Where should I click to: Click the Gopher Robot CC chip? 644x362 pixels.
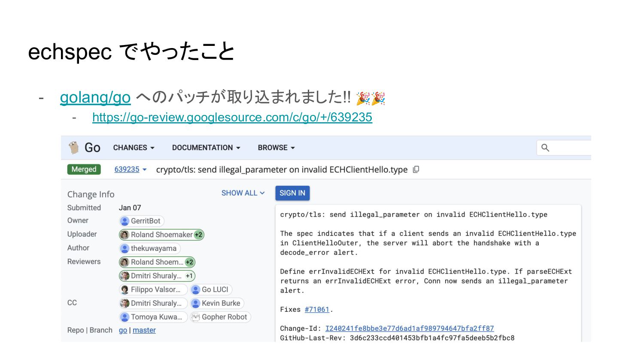click(x=220, y=317)
